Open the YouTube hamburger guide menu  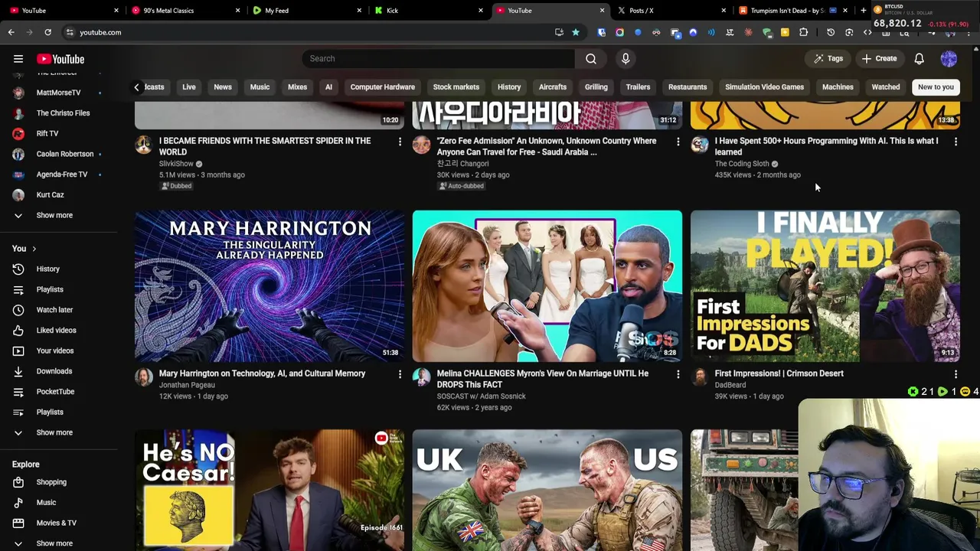tap(18, 59)
